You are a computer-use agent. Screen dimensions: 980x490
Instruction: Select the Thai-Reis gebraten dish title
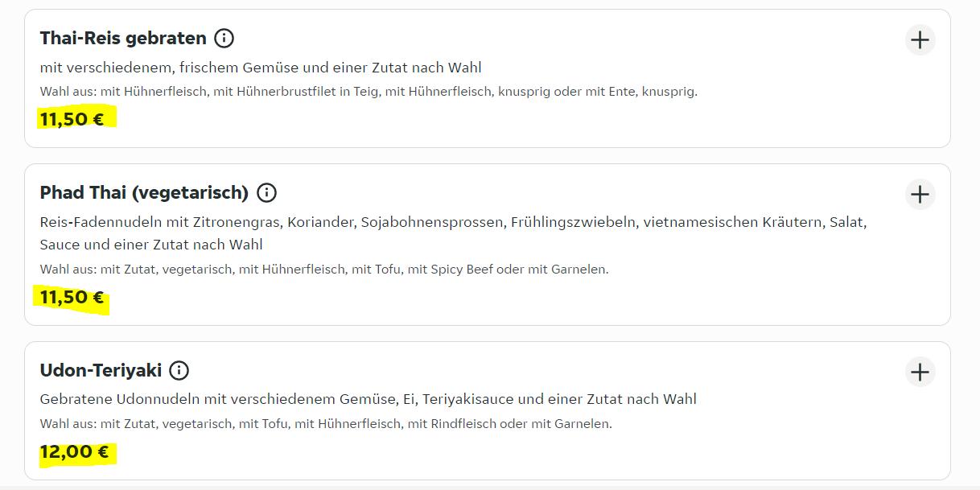pos(123,38)
